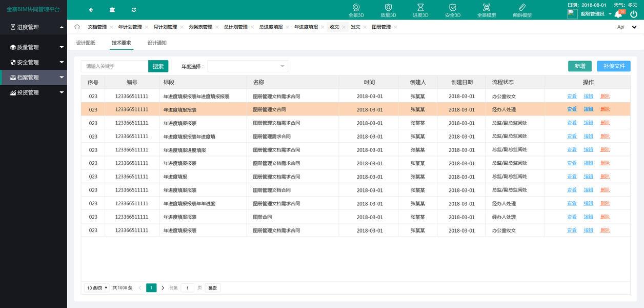Click the 搜索 search button
The height and width of the screenshot is (308, 644).
coord(158,66)
